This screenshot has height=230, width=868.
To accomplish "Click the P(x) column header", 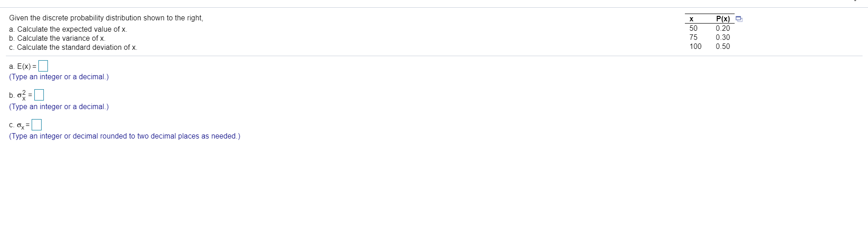I will (x=723, y=19).
